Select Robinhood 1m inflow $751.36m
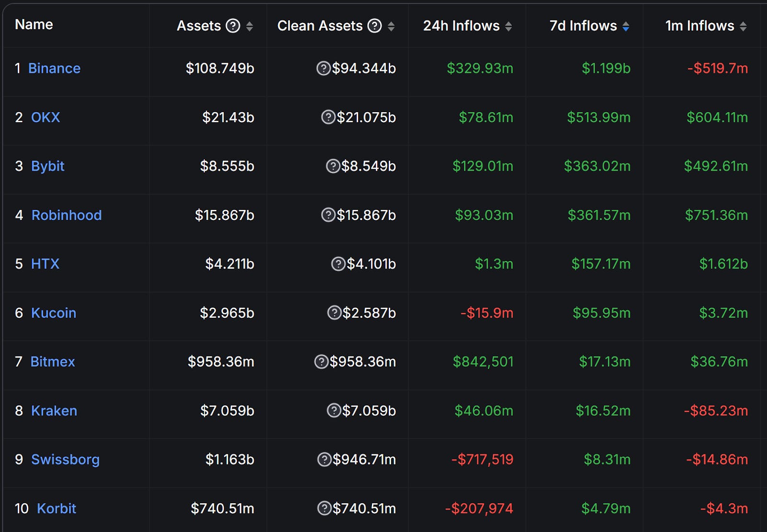 pos(717,215)
